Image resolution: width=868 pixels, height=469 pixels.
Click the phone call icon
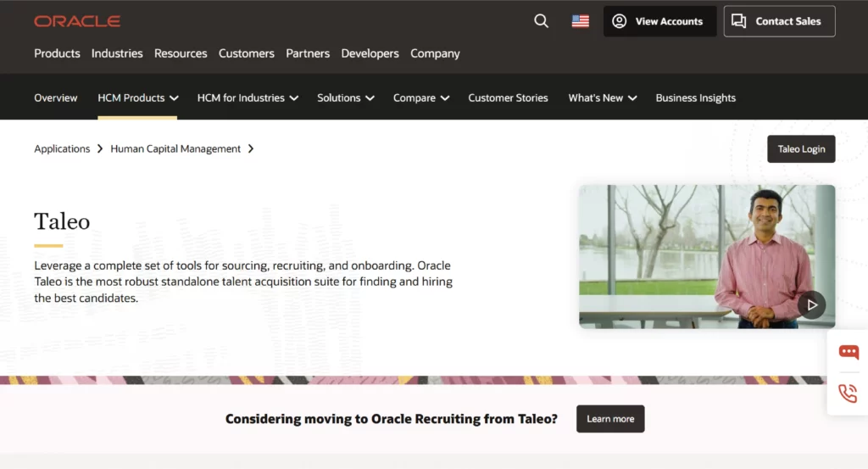tap(848, 393)
